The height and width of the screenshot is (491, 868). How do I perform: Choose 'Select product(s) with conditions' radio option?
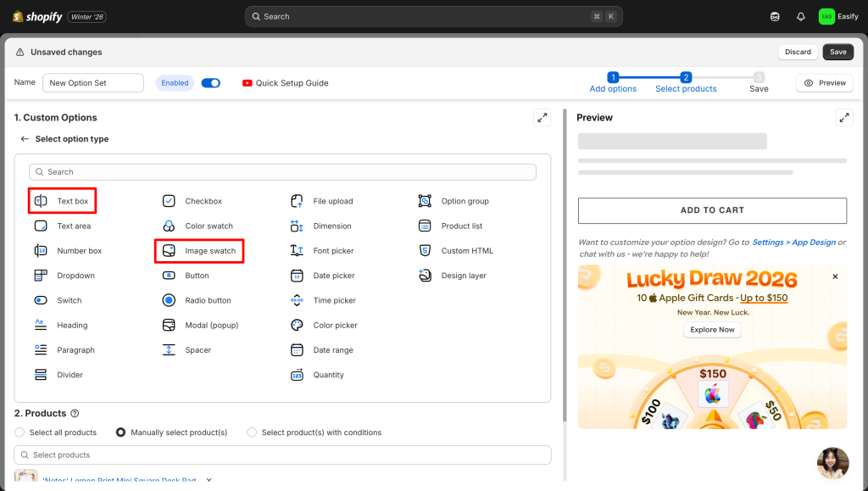[252, 432]
